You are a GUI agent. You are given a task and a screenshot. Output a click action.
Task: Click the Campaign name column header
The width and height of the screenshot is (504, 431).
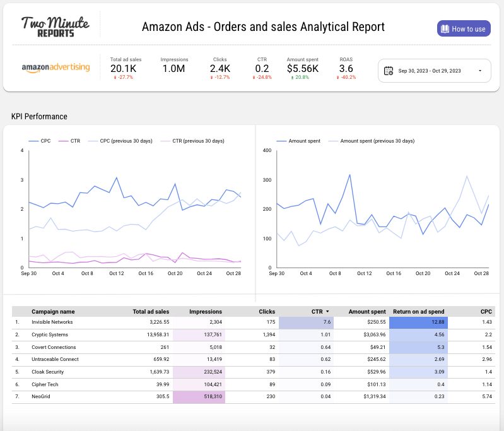[x=53, y=312]
